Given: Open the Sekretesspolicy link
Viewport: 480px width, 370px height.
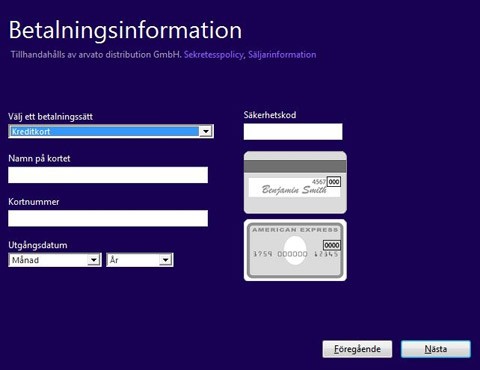Looking at the screenshot, I should [x=214, y=55].
